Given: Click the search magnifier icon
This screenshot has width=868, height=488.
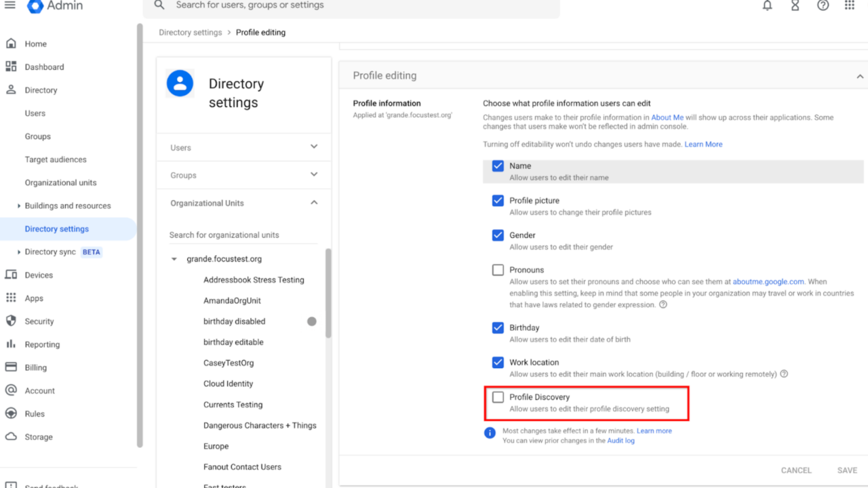Looking at the screenshot, I should tap(159, 5).
